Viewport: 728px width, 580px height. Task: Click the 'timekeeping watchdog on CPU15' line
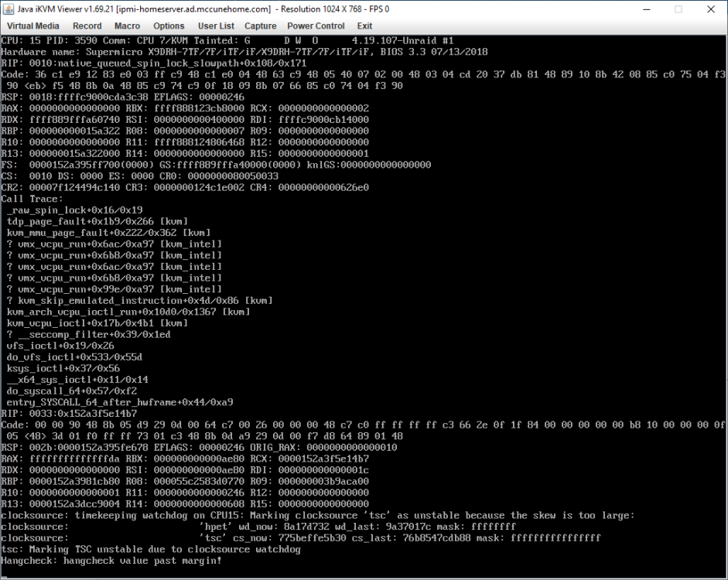click(317, 516)
